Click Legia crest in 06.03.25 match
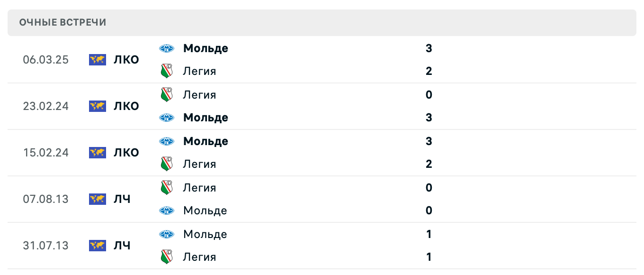This screenshot has height=275, width=644. pos(166,71)
